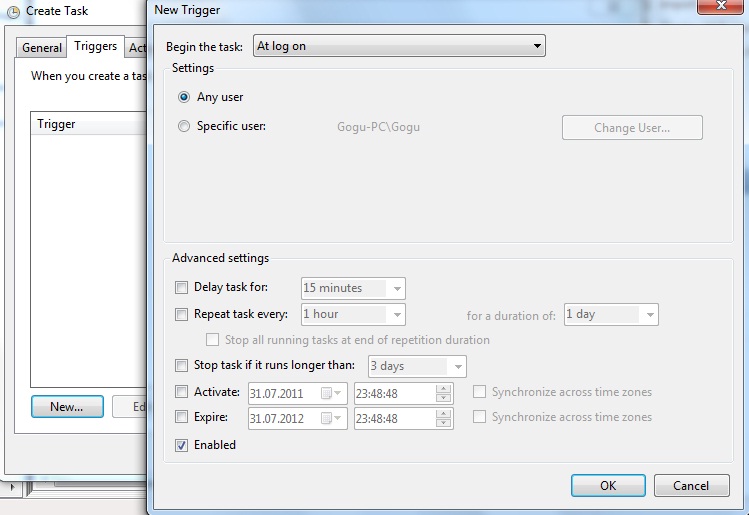
Task: Open the 1 day duration dropdown
Action: (611, 314)
